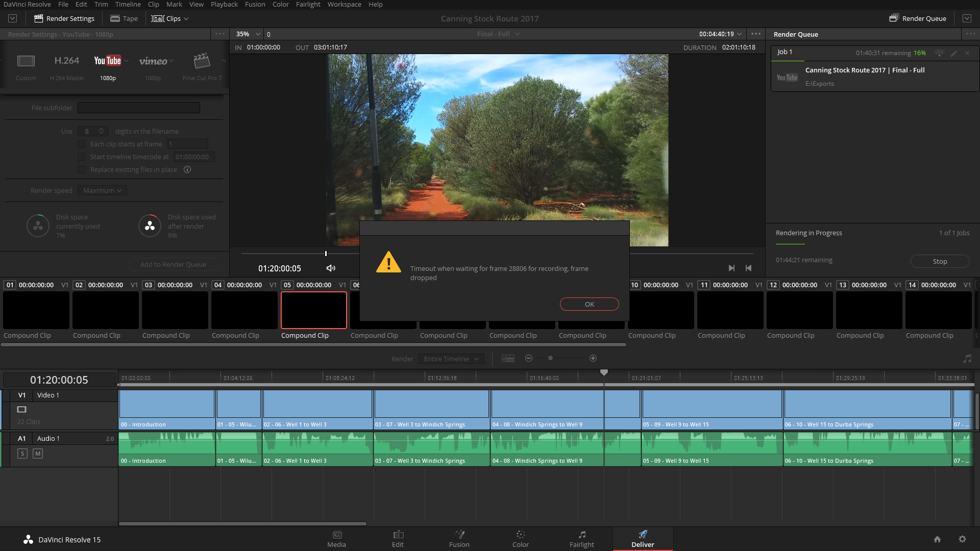The image size is (980, 551).
Task: Switch to the Media page
Action: pos(336,539)
